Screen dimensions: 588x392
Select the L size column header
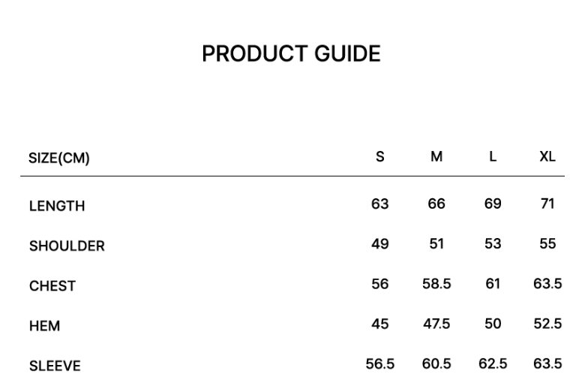click(x=493, y=157)
